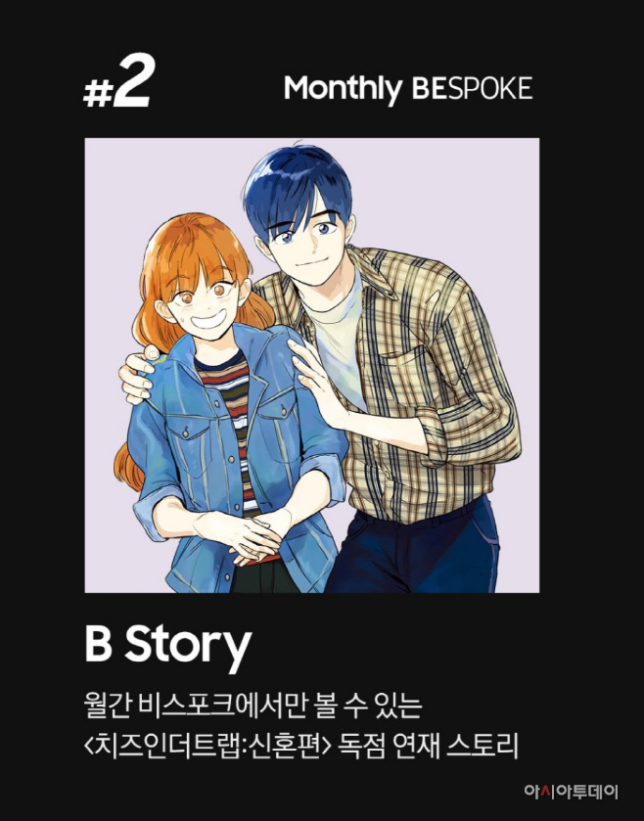This screenshot has height=821, width=644.
Task: Click the #2 number heading
Action: click(x=116, y=83)
